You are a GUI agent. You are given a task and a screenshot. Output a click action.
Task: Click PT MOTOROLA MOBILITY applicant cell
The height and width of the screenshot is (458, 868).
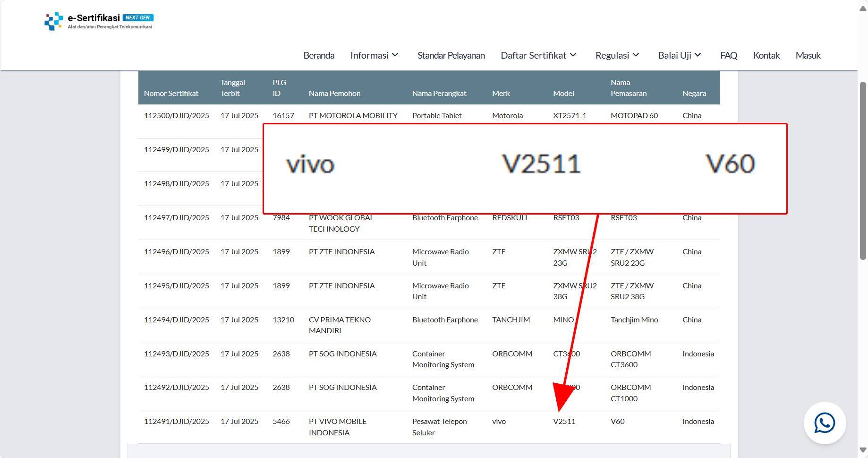pyautogui.click(x=353, y=115)
